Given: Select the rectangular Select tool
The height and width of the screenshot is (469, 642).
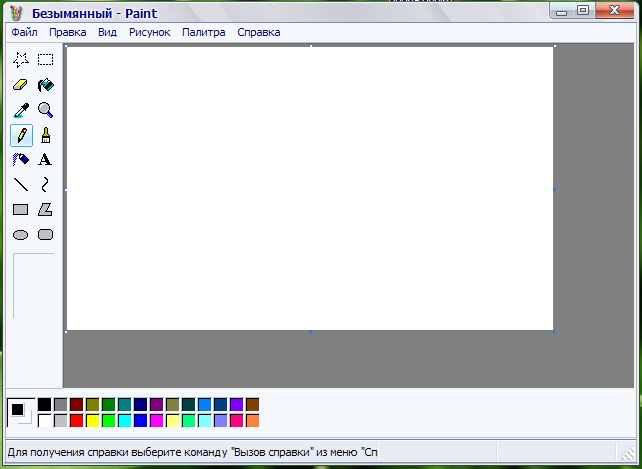Looking at the screenshot, I should point(45,60).
